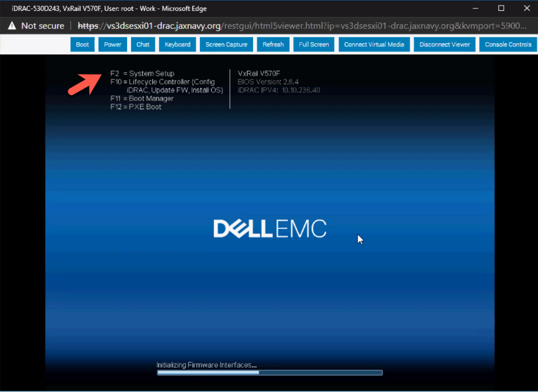538x392 pixels.
Task: Click VxRail V570F model text
Action: coord(259,73)
